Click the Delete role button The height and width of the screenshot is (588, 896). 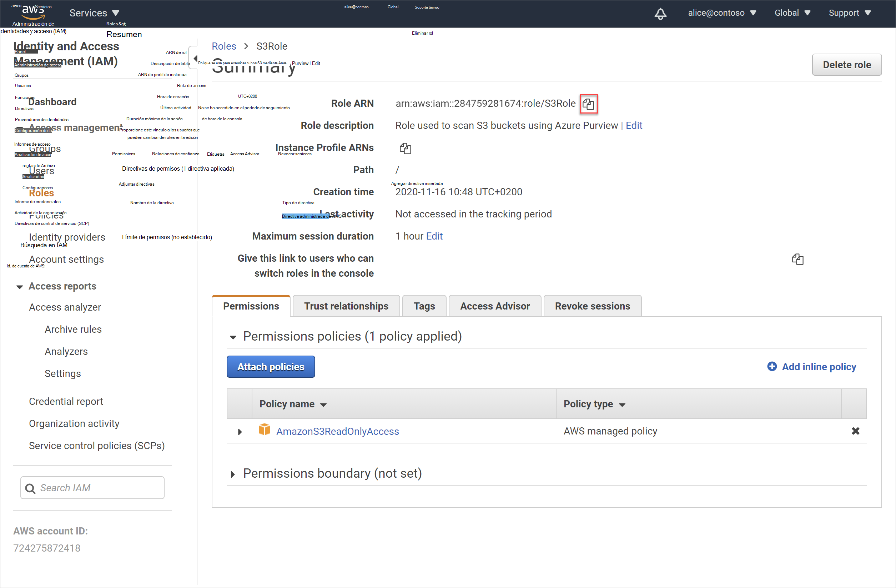tap(847, 65)
